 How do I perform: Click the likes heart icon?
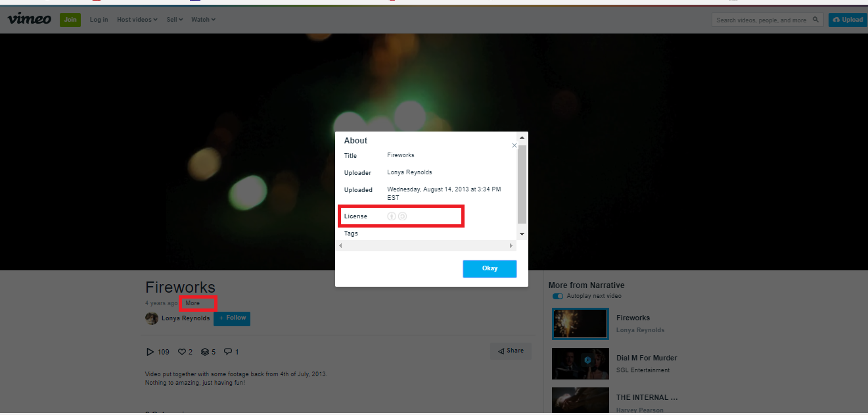point(182,352)
